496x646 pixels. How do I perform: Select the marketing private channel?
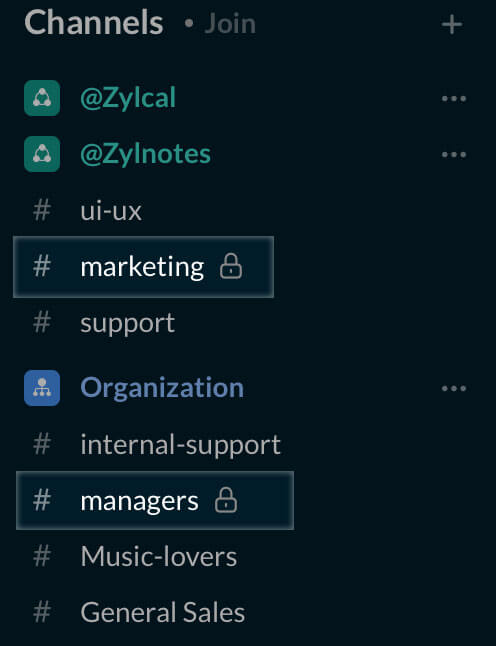143,267
